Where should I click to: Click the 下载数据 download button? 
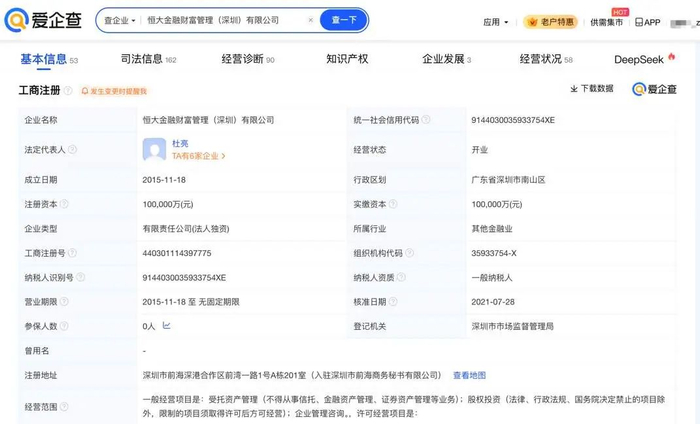click(592, 89)
